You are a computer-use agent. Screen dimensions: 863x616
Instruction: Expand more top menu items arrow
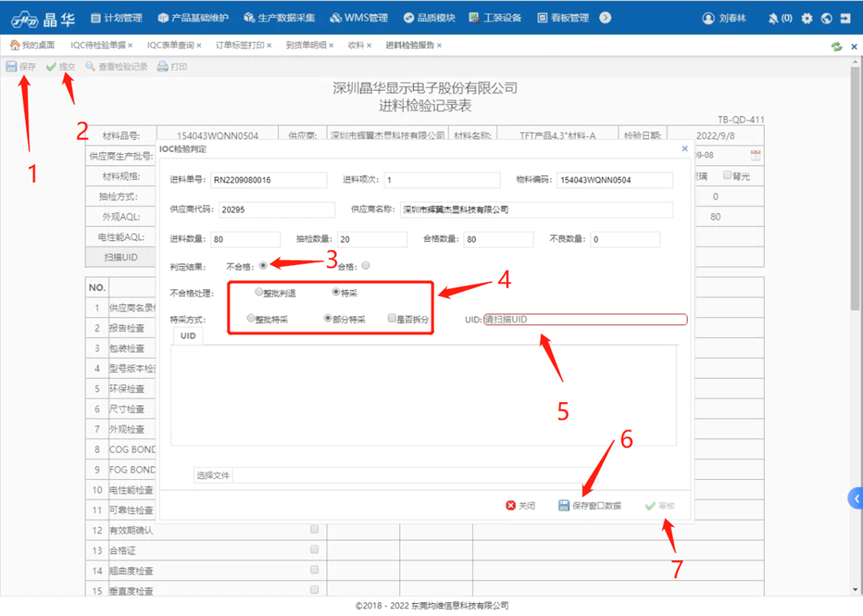[x=605, y=18]
